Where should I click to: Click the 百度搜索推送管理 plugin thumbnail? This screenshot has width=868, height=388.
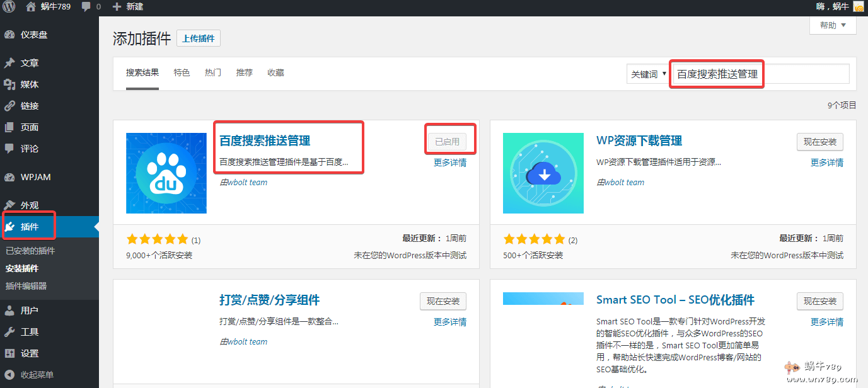(x=166, y=173)
